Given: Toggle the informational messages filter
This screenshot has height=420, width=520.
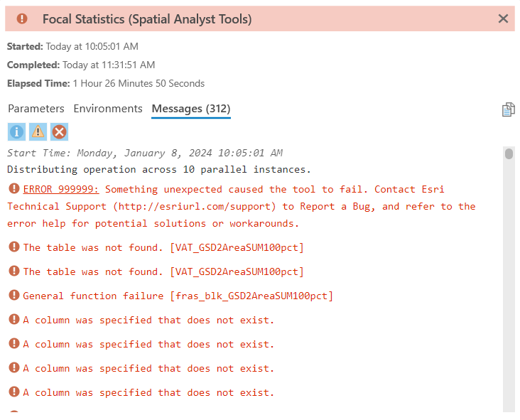Looking at the screenshot, I should coord(16,131).
